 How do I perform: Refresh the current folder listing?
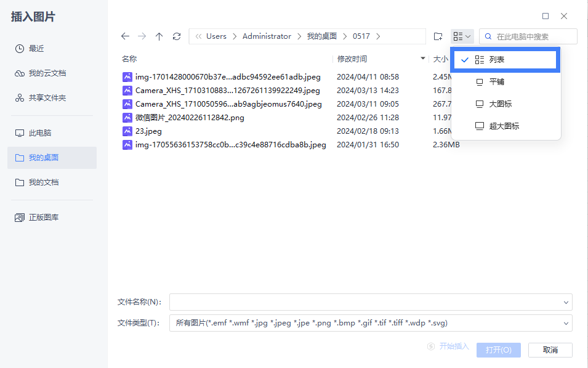[177, 36]
